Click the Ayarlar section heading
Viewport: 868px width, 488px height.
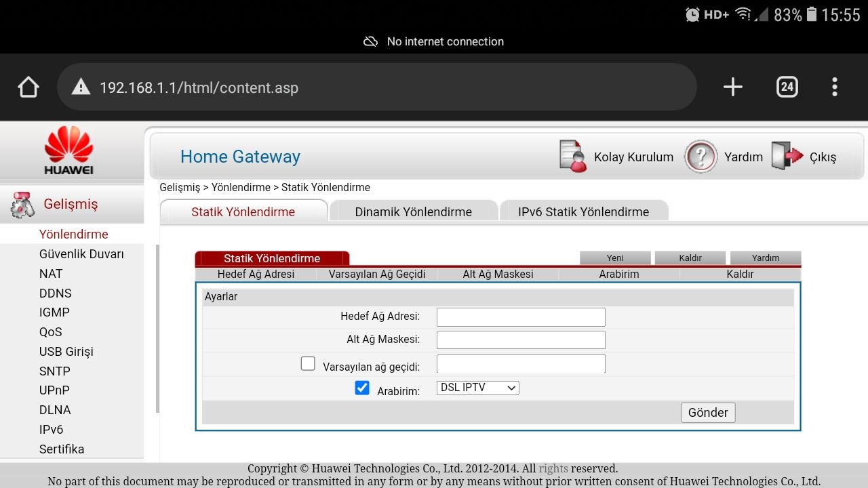[x=221, y=296]
